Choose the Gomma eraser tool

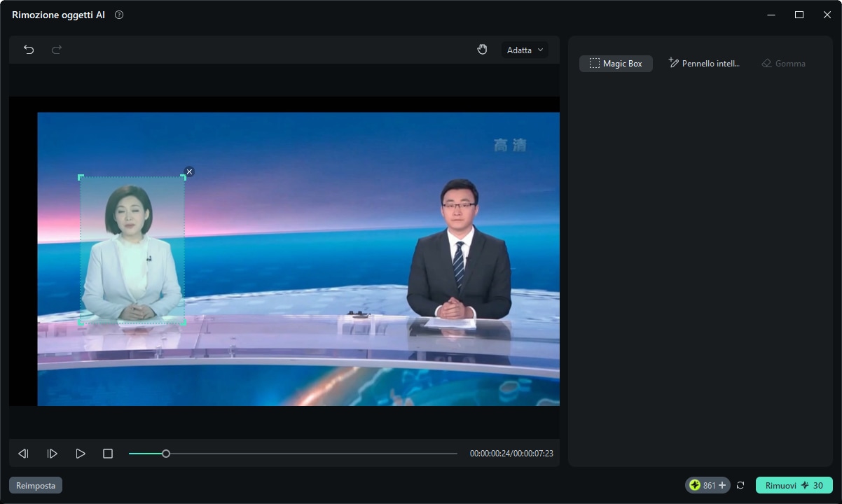coord(783,64)
